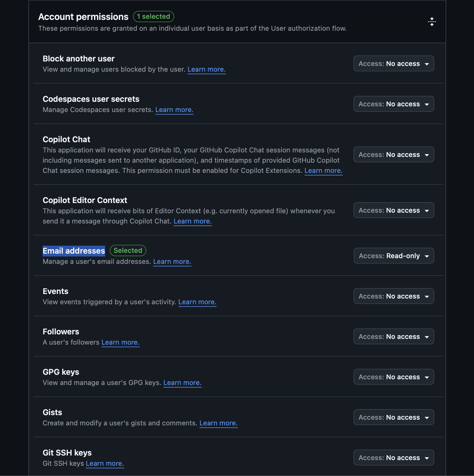The image size is (474, 476).
Task: Open Learn more link for Codespaces user secrets
Action: (x=174, y=110)
